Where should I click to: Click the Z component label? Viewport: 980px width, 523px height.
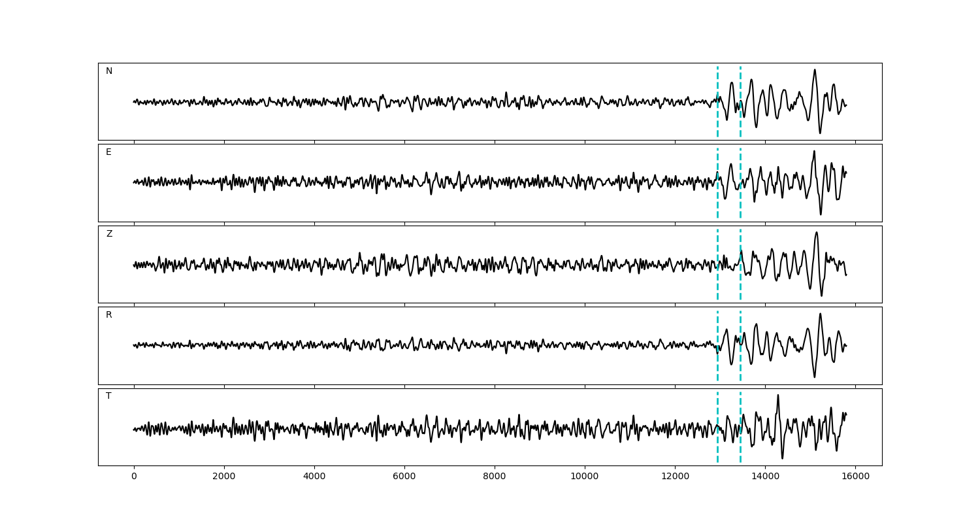(109, 234)
